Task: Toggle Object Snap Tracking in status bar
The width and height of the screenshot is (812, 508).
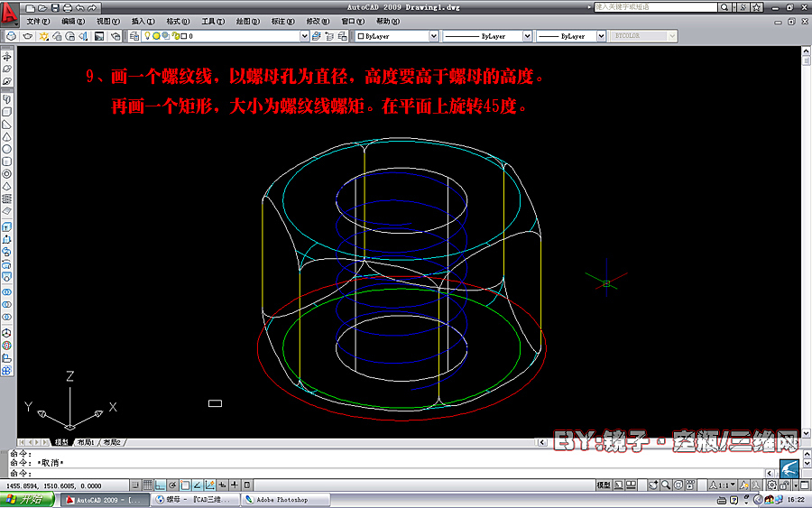Action: coord(198,485)
